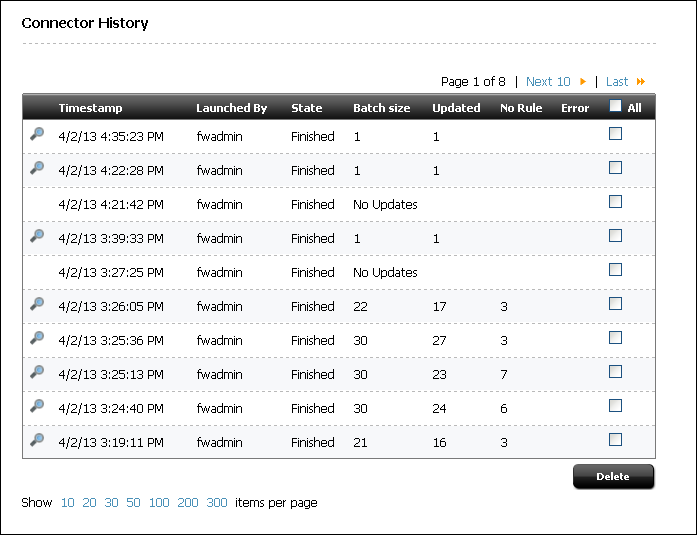Screen dimensions: 697x535
Task: Open details magnifier for 4:22:28 PM entry
Action: click(37, 168)
